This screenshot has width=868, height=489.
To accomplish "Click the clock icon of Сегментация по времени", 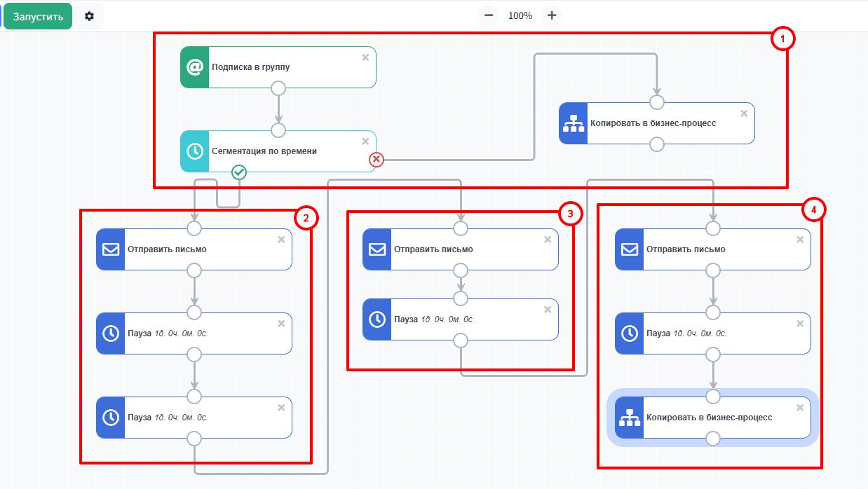I will click(194, 151).
